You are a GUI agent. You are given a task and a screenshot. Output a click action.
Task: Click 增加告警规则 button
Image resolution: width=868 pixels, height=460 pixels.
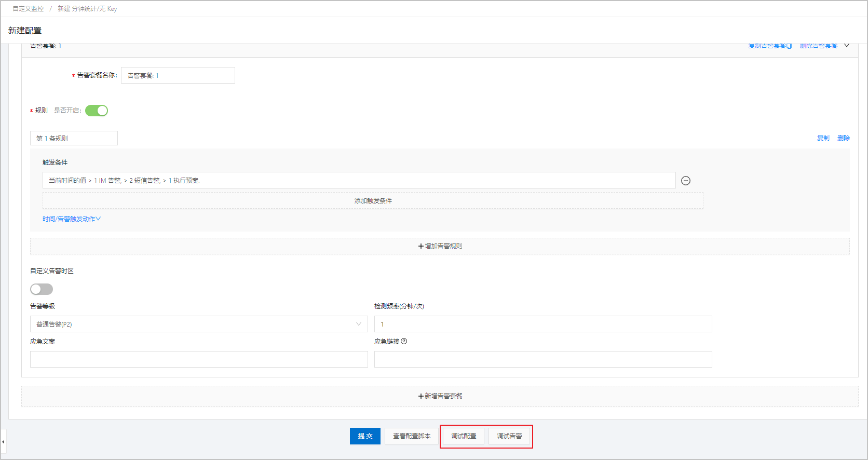pos(440,246)
